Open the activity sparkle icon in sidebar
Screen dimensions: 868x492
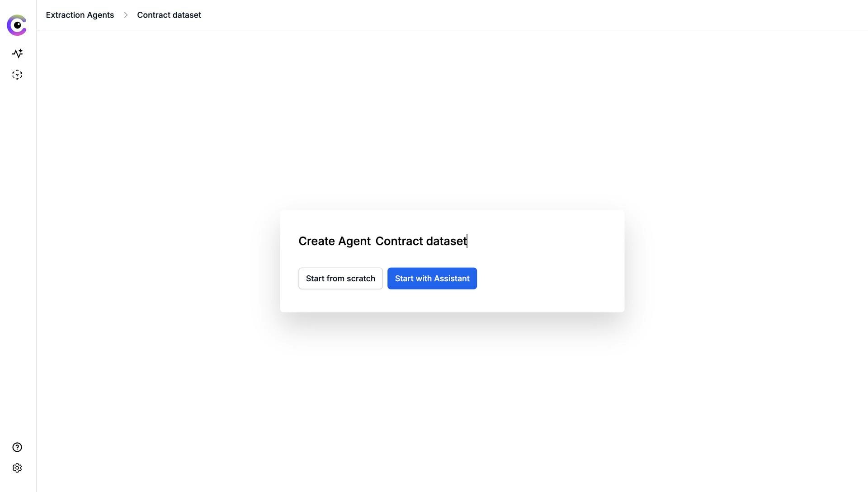[17, 53]
